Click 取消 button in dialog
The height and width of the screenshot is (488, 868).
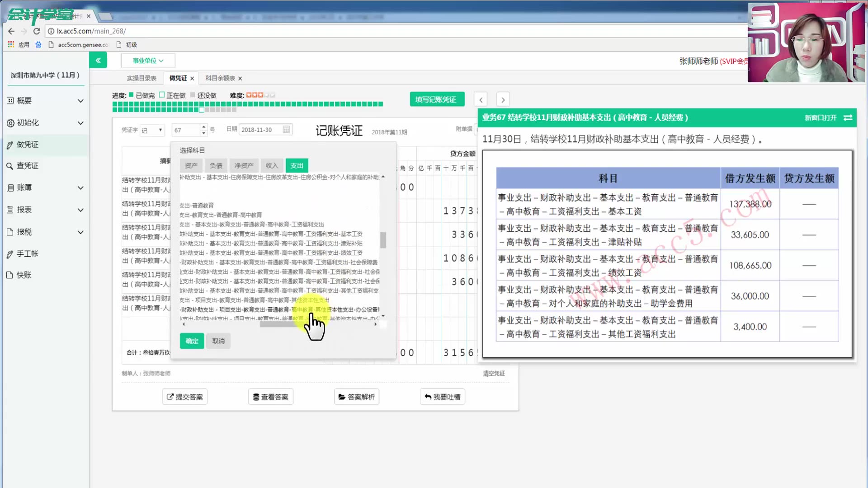[218, 341]
